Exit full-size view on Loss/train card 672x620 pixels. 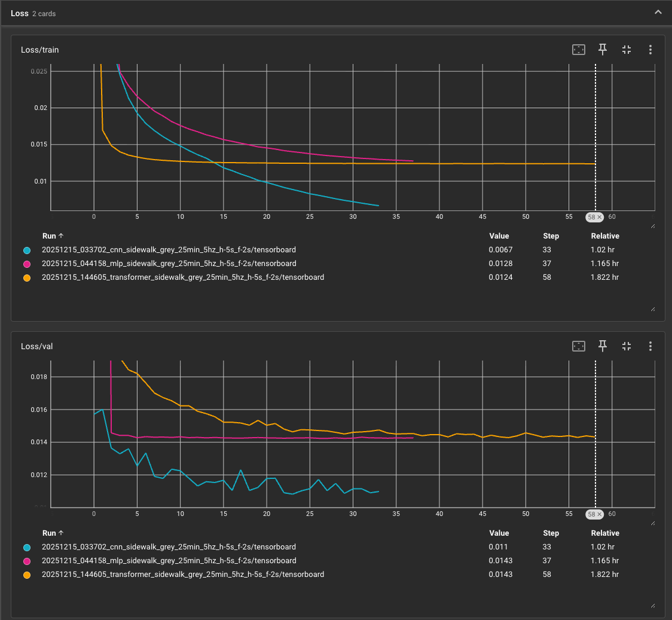[x=627, y=50]
